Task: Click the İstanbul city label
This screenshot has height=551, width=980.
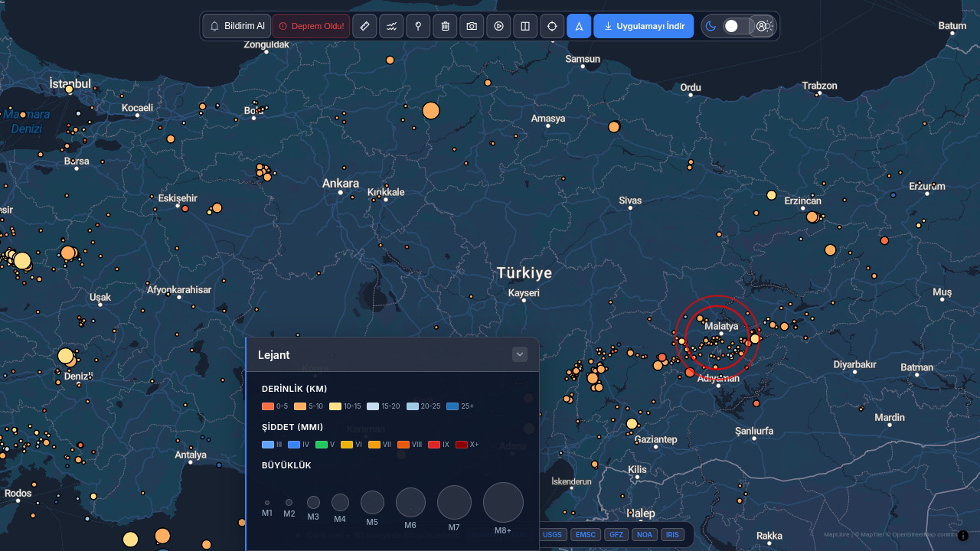Action: click(70, 83)
